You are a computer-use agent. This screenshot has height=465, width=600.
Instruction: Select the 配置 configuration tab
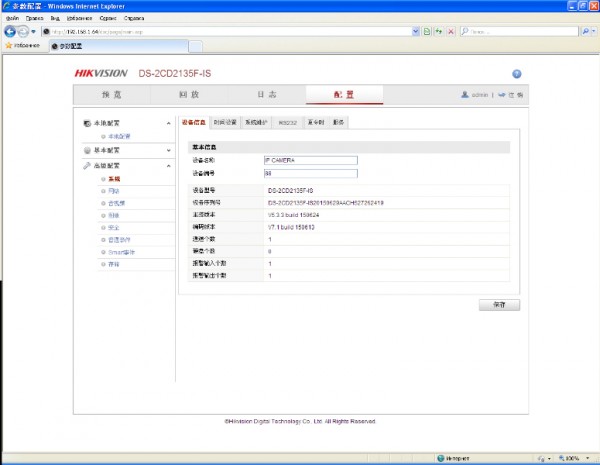pyautogui.click(x=344, y=95)
